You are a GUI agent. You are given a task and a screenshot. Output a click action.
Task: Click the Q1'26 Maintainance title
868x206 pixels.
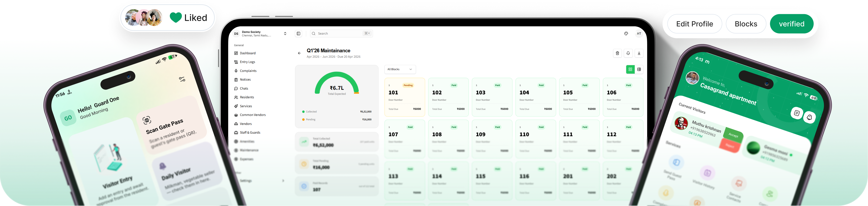click(x=329, y=50)
